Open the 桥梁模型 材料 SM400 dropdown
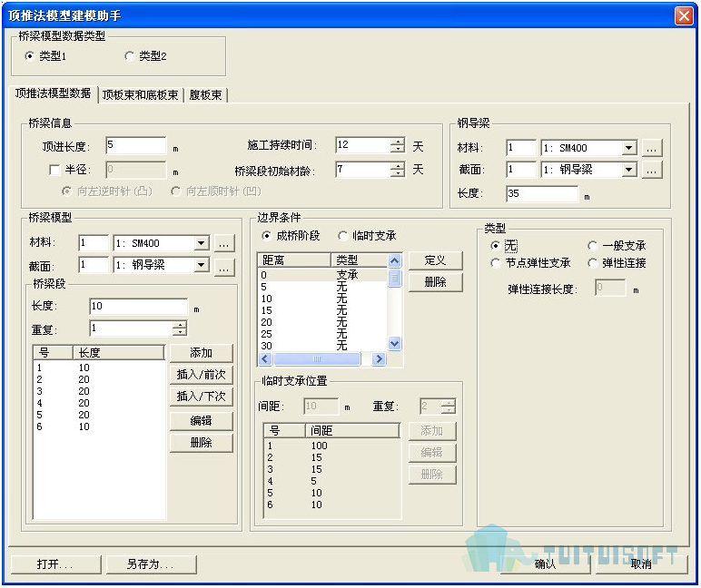The image size is (701, 588). (x=202, y=243)
